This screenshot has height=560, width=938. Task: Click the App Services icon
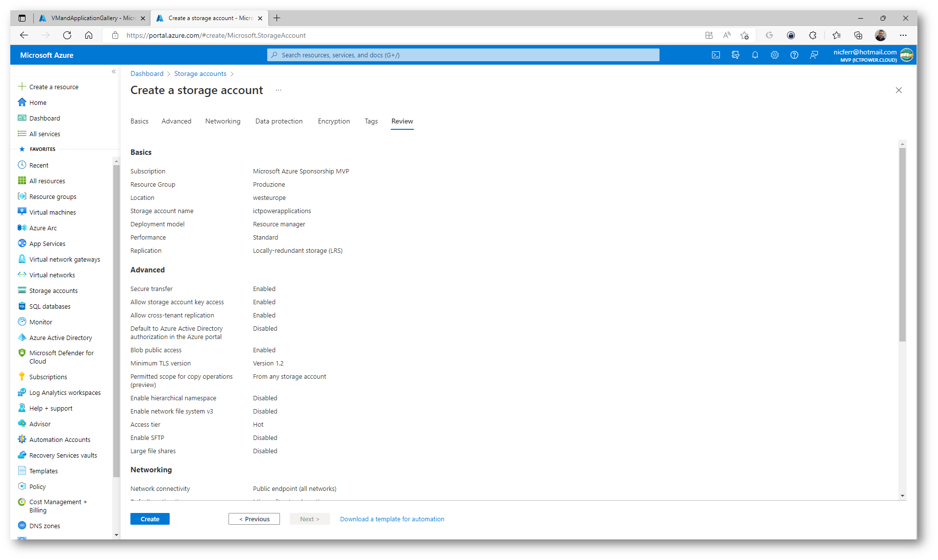pyautogui.click(x=22, y=243)
